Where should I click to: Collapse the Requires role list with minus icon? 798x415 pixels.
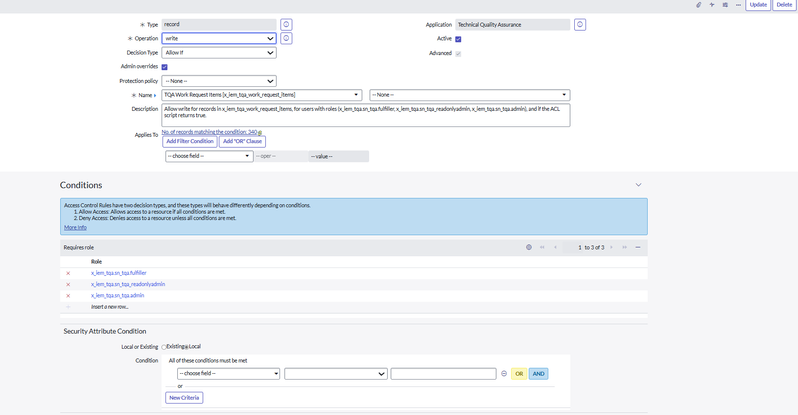[638, 247]
